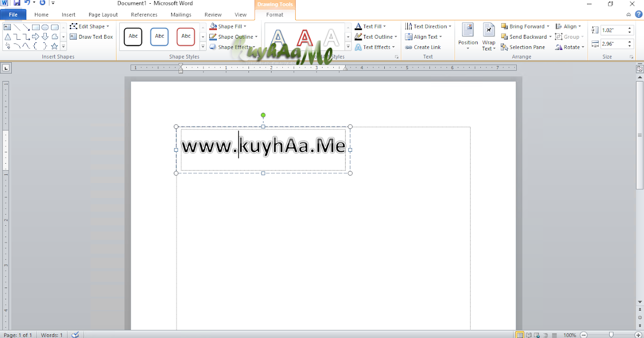Switch to the Review tab
This screenshot has width=644, height=338.
tap(213, 15)
